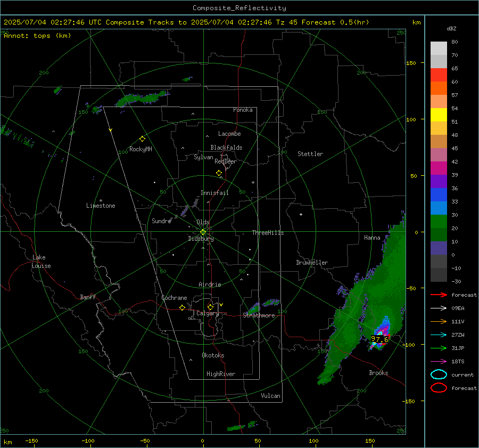The image size is (479, 448).
Task: Click the red forecast arrow in legend
Action: click(x=439, y=295)
